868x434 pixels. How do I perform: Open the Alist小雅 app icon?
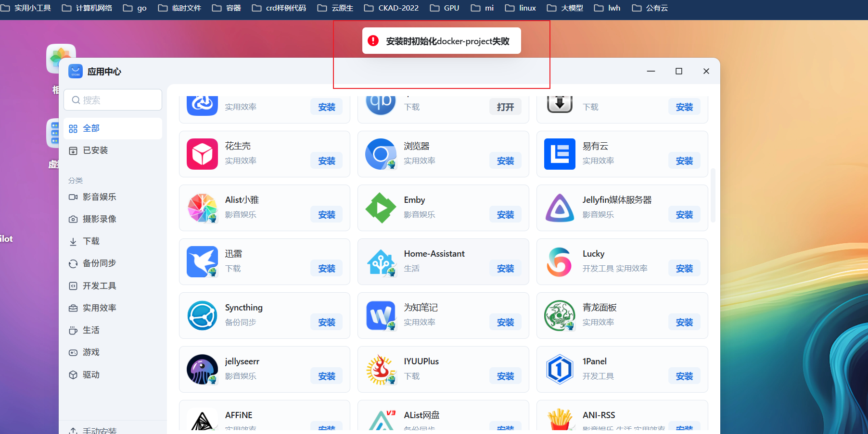pyautogui.click(x=202, y=208)
